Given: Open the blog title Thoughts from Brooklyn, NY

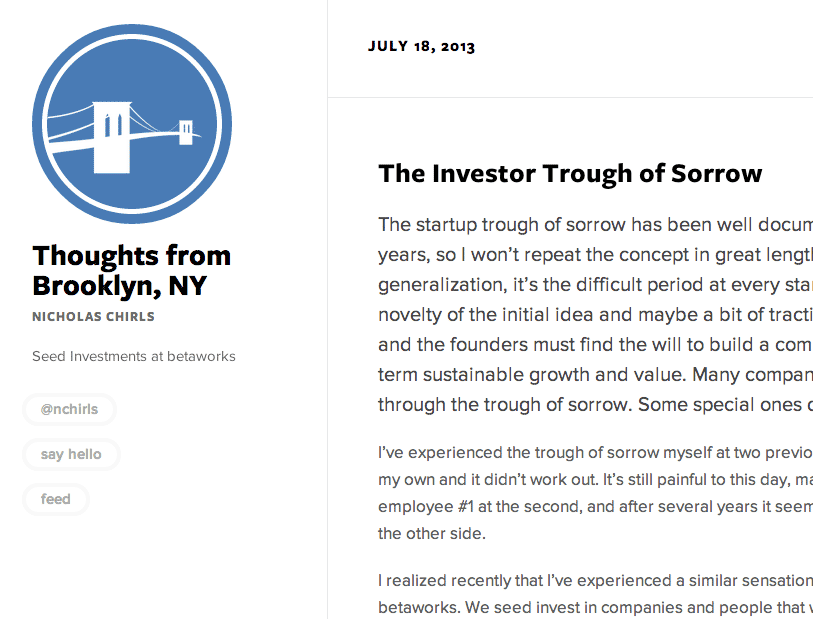Looking at the screenshot, I should (132, 270).
